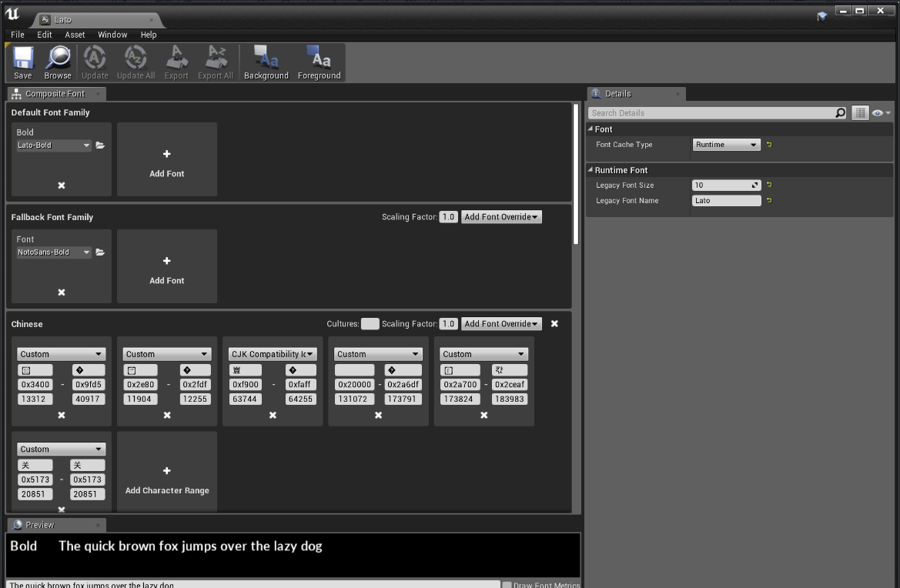Remove the Chinese sub-font family with X
900x588 pixels.
coord(554,324)
